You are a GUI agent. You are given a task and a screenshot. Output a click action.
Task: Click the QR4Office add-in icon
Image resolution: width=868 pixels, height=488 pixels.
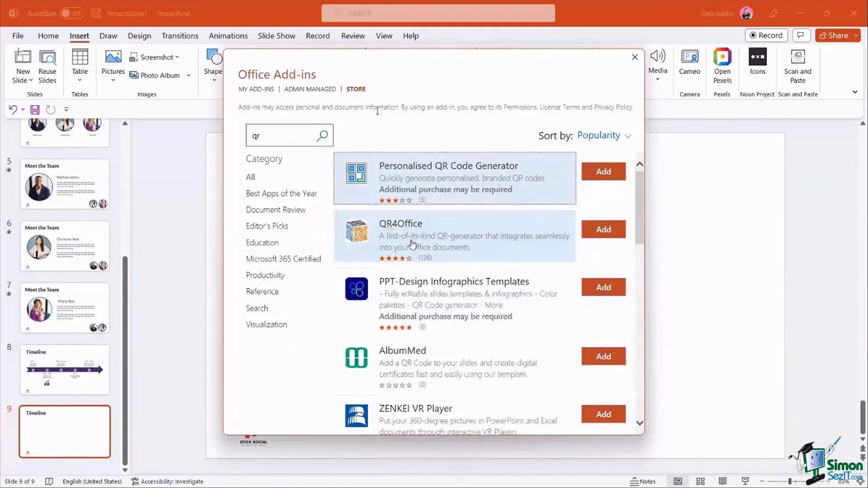(356, 231)
